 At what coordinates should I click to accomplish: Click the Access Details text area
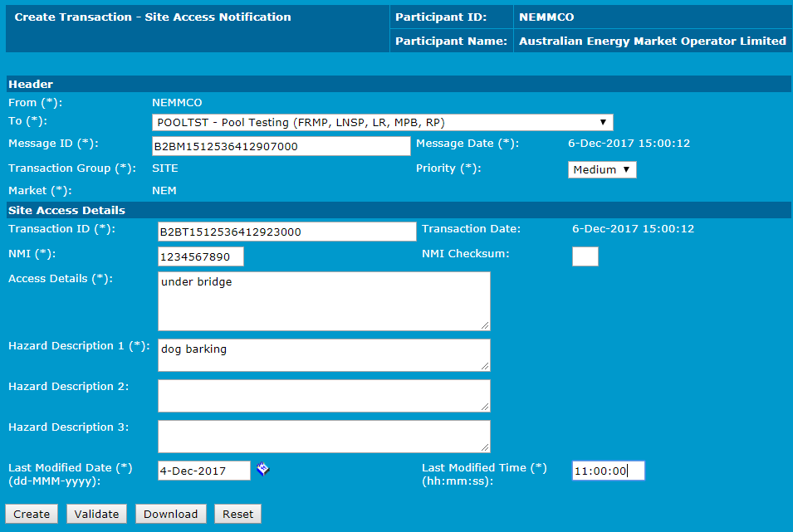[323, 300]
